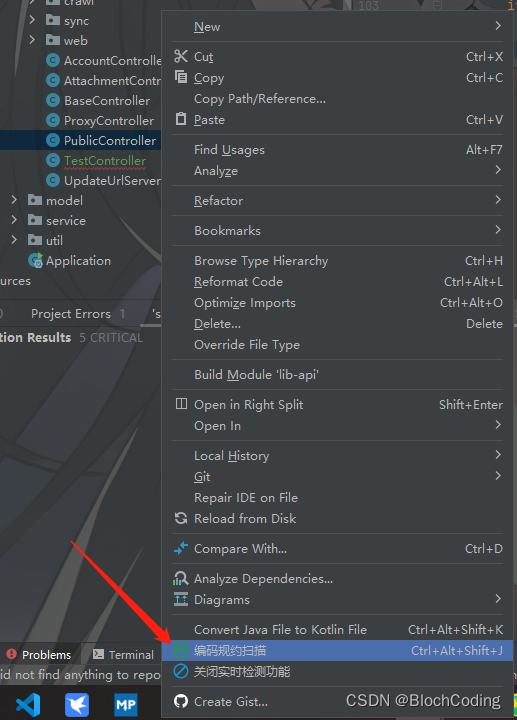Expand the service package

coord(14,220)
